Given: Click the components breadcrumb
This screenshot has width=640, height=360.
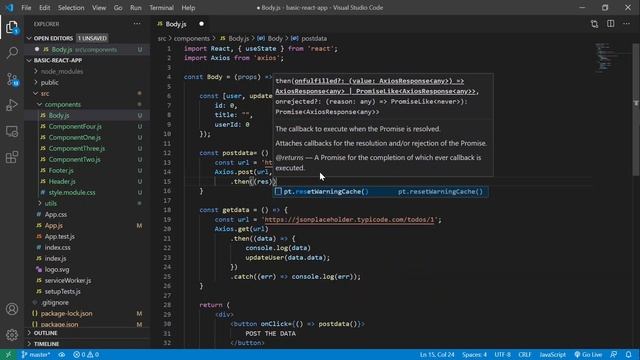Looking at the screenshot, I should 192,38.
